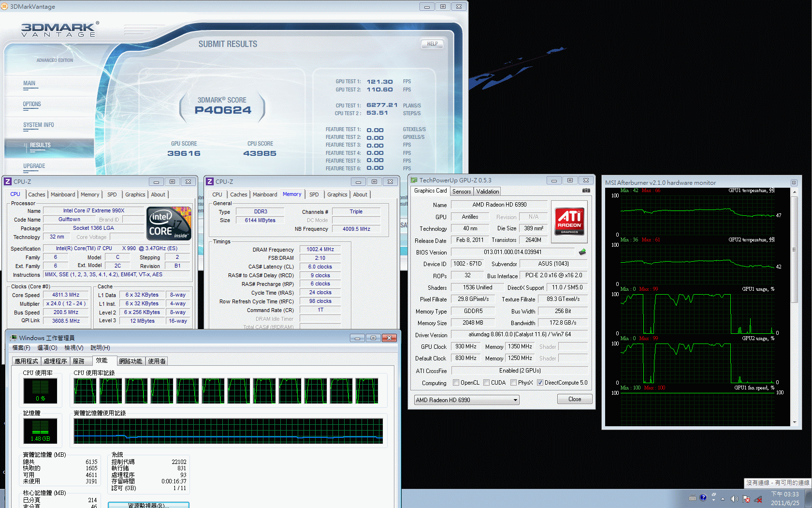Go to OPTIONS in 3DMark Vantage sidebar
Image resolution: width=812 pixels, height=508 pixels.
coord(32,105)
